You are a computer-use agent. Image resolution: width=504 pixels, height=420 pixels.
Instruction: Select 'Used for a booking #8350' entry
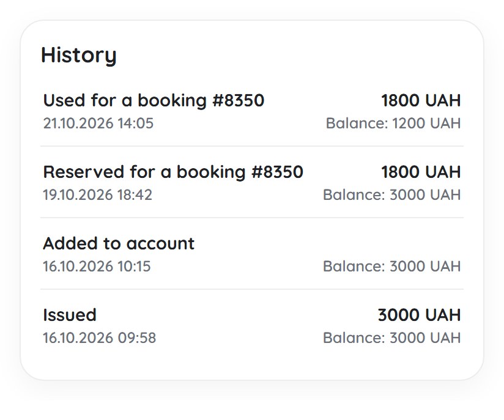click(154, 100)
